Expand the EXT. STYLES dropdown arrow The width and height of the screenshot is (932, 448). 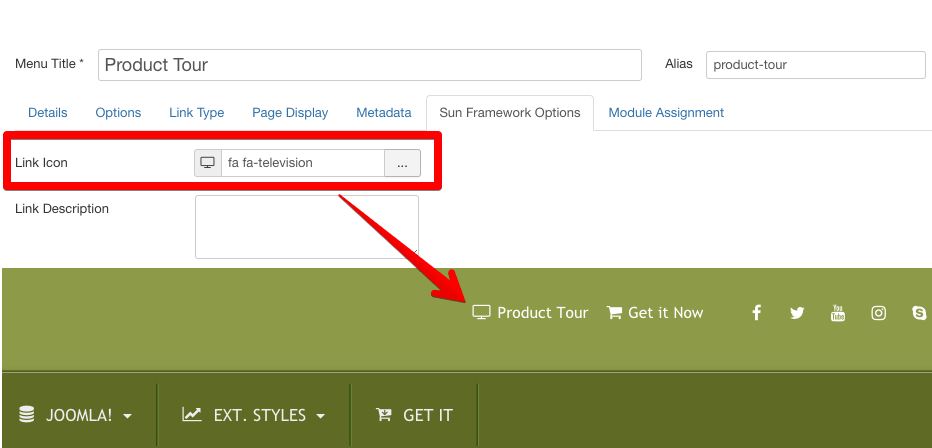[320, 416]
